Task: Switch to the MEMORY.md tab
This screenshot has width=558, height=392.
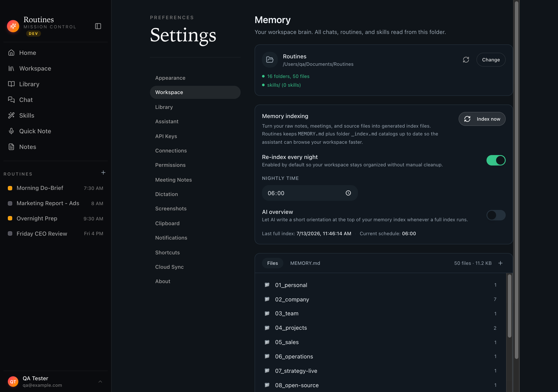Action: point(305,263)
